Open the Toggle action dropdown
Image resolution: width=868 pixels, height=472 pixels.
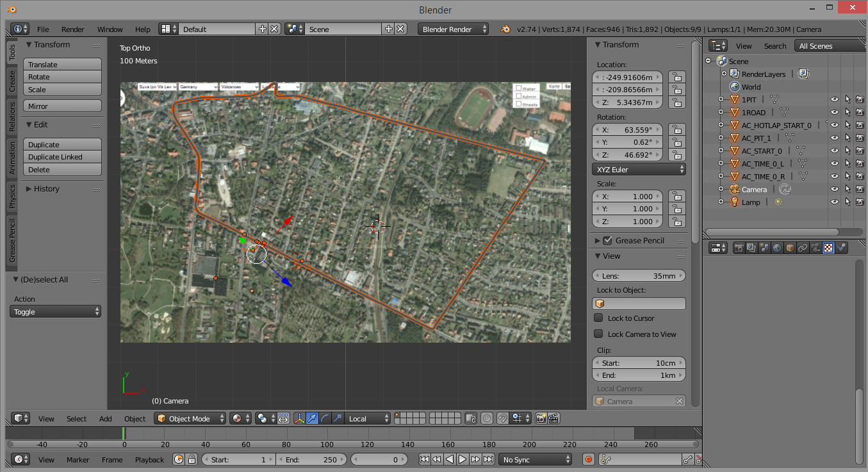tap(56, 311)
